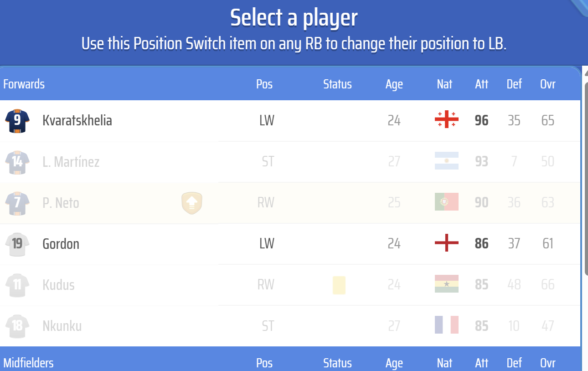The image size is (588, 371).
Task: Sort forwards by Att column header
Action: 481,84
